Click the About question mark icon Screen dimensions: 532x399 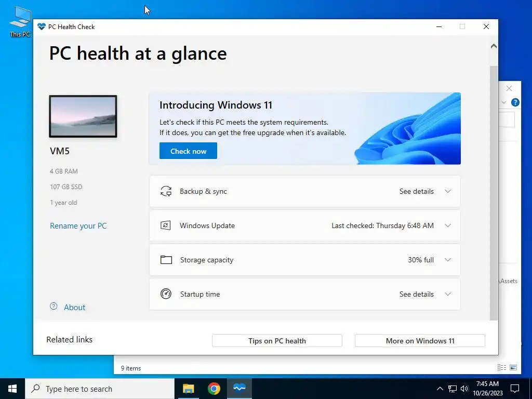point(54,307)
